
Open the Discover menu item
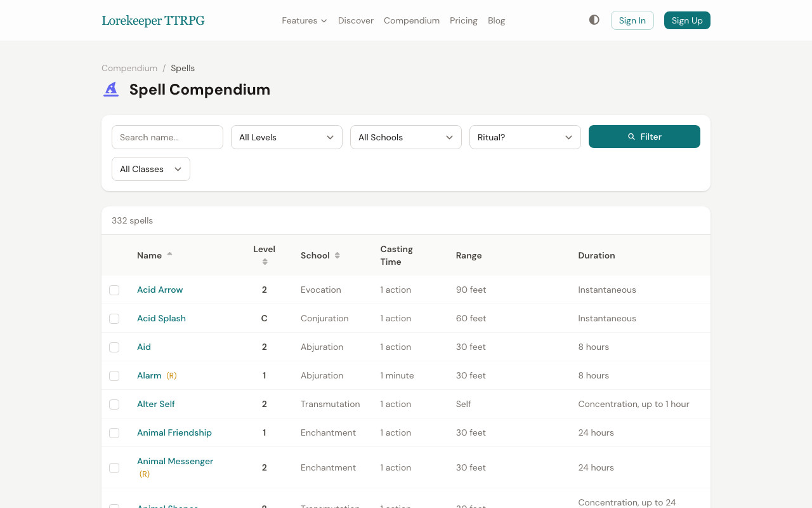click(355, 20)
